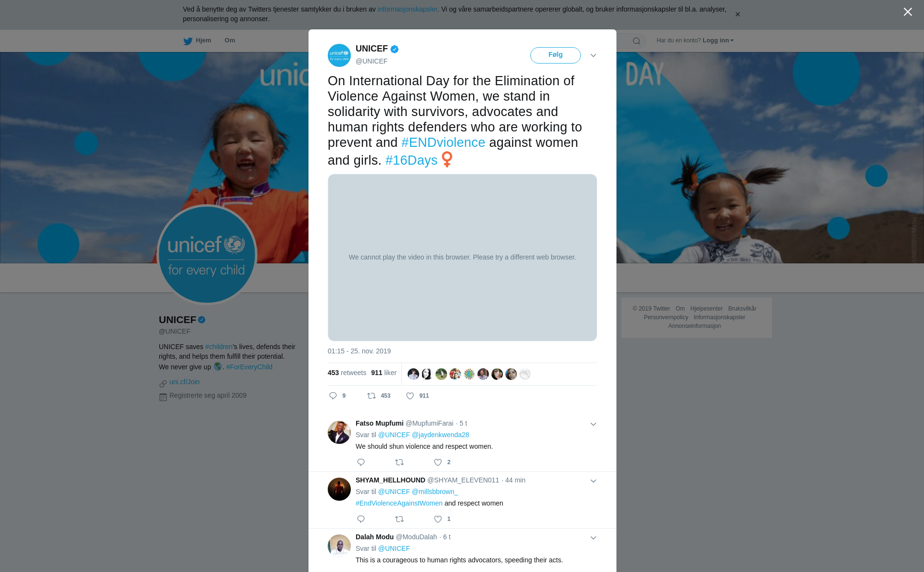Open the chevron menu on Fatso Mupfumi's reply

click(593, 424)
